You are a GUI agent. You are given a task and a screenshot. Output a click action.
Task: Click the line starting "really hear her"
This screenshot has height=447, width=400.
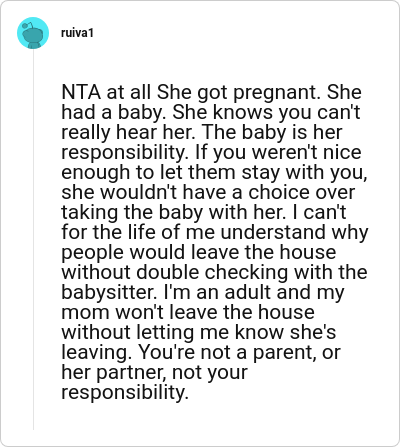202,132
